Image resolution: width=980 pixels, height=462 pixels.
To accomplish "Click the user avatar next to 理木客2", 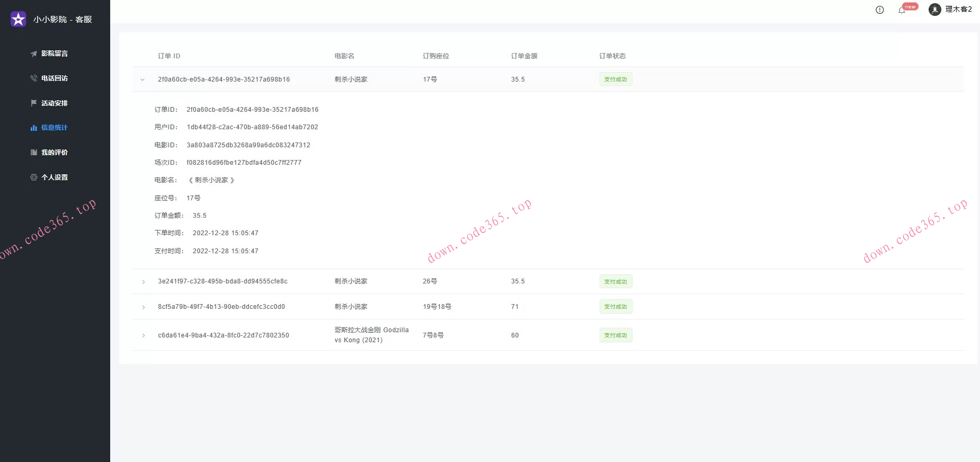I will 935,10.
